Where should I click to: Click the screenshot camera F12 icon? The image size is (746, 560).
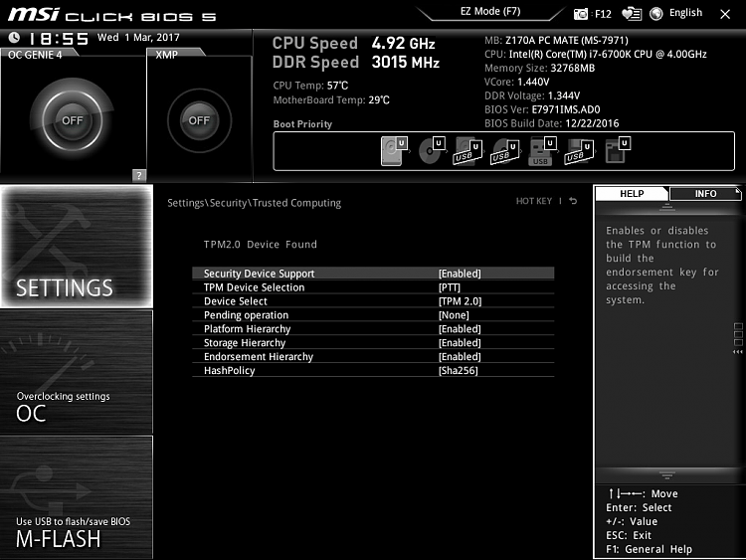pyautogui.click(x=581, y=14)
